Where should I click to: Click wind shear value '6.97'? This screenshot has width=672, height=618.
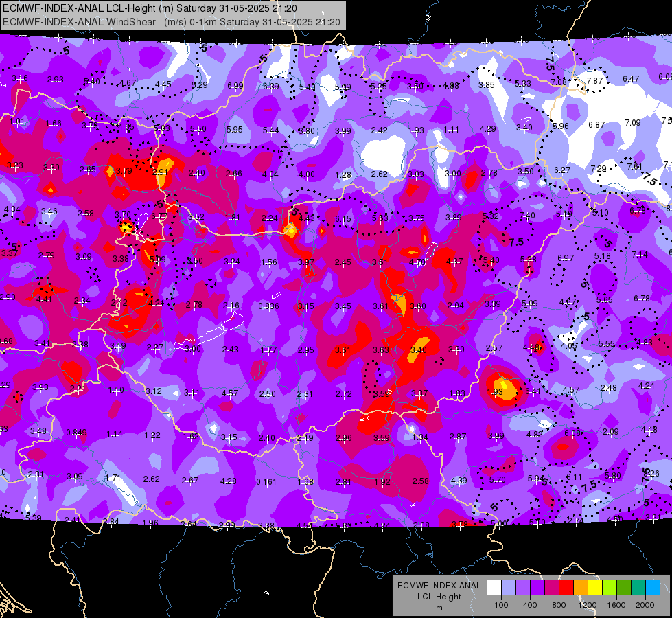tap(566, 257)
